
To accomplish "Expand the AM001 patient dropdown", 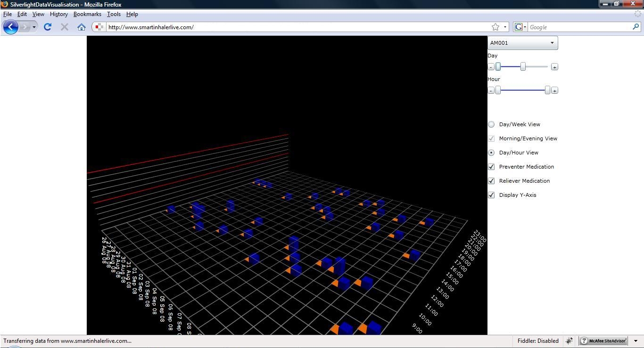I will pos(523,43).
